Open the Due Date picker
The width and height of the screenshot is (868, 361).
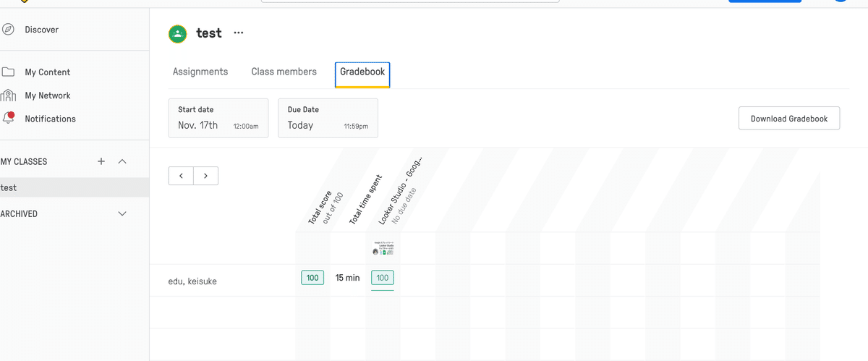328,118
